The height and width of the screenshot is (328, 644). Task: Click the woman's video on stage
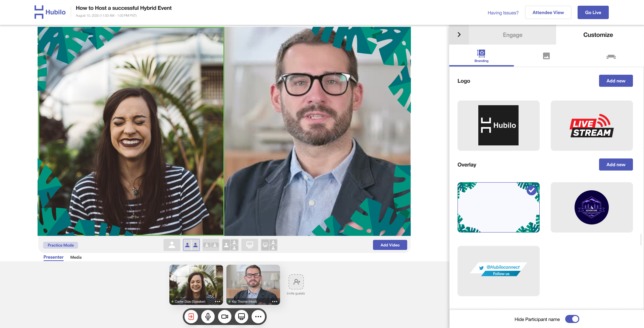[131, 131]
